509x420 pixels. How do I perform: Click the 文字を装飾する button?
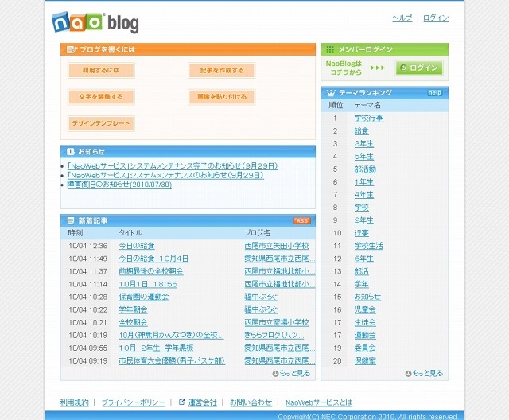(x=100, y=97)
